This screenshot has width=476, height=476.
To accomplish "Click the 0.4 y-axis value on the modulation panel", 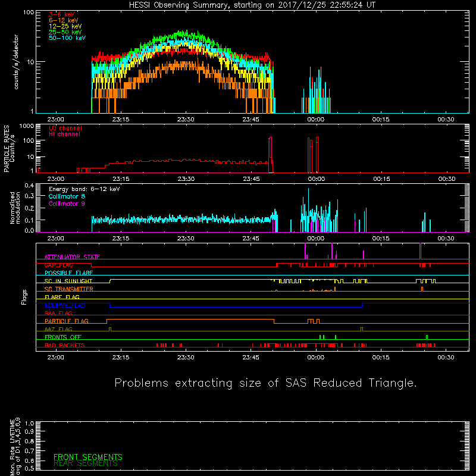I will pos(29,186).
